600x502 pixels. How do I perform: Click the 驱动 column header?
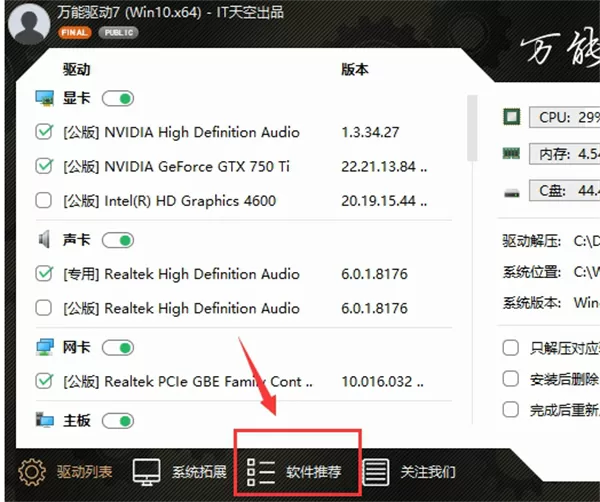(77, 70)
